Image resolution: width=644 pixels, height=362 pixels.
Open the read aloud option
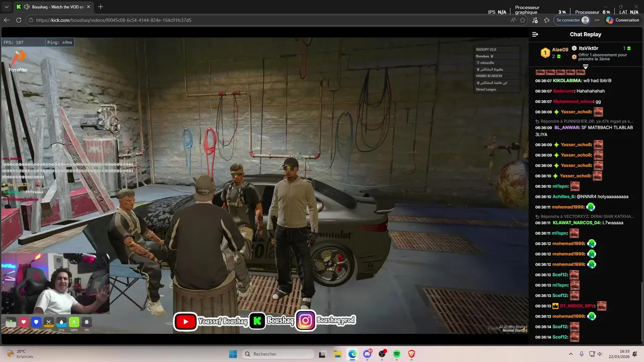point(513,20)
